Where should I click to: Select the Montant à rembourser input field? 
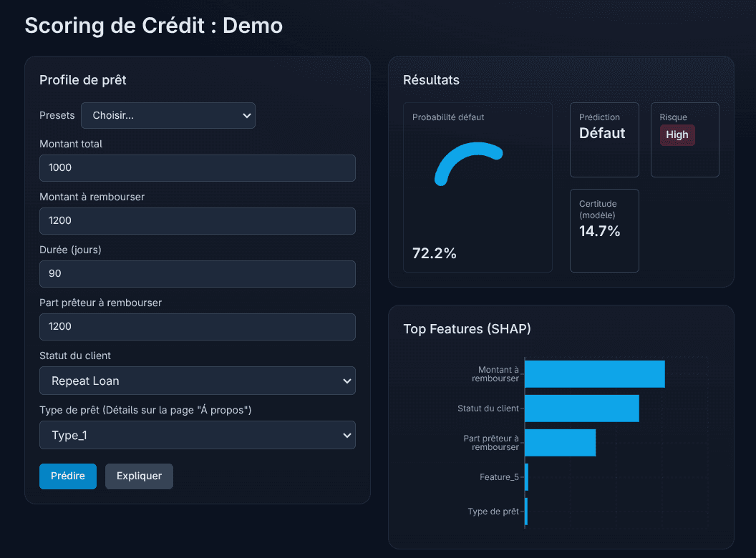click(198, 221)
